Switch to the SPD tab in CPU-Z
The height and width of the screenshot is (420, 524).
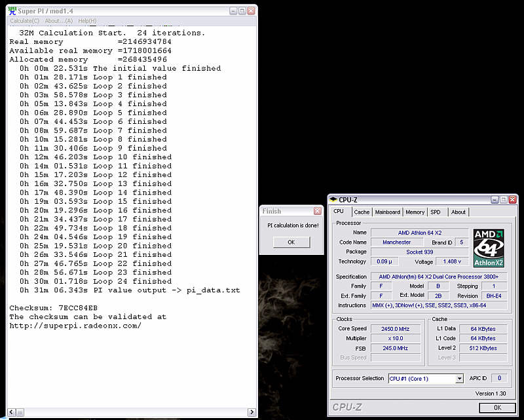coord(435,212)
